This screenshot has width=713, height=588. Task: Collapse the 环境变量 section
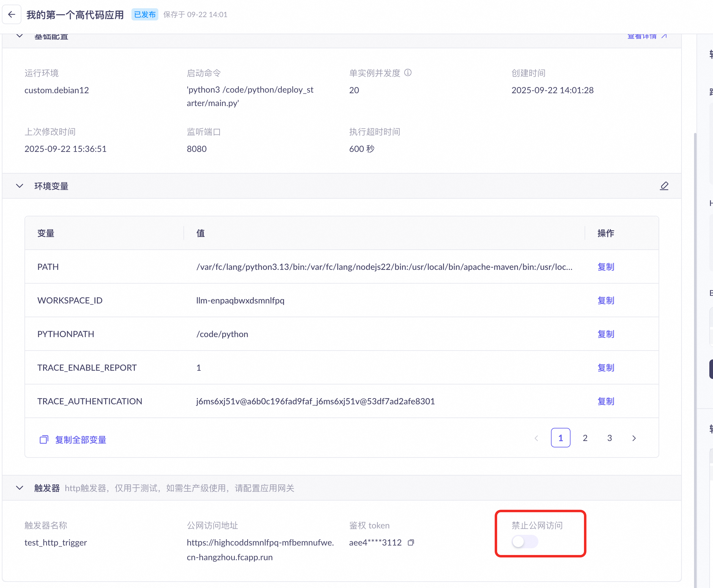pyautogui.click(x=20, y=186)
